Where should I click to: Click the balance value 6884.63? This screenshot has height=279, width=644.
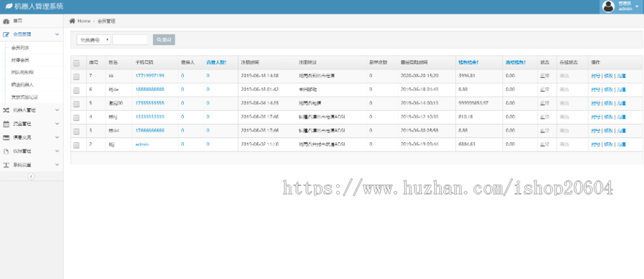(467, 145)
